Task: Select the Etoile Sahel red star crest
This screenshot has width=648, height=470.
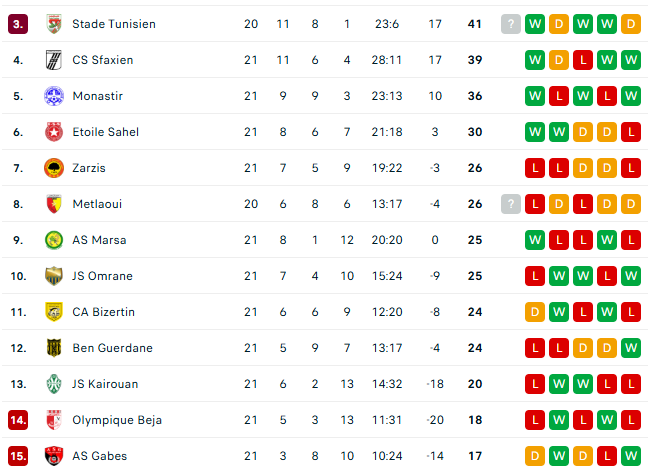Action: click(54, 132)
